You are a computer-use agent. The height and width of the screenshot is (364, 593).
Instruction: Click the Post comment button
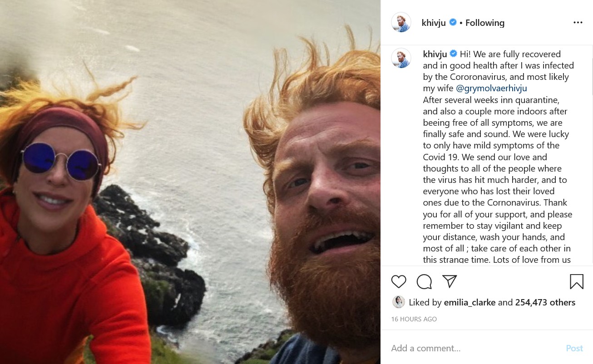574,348
